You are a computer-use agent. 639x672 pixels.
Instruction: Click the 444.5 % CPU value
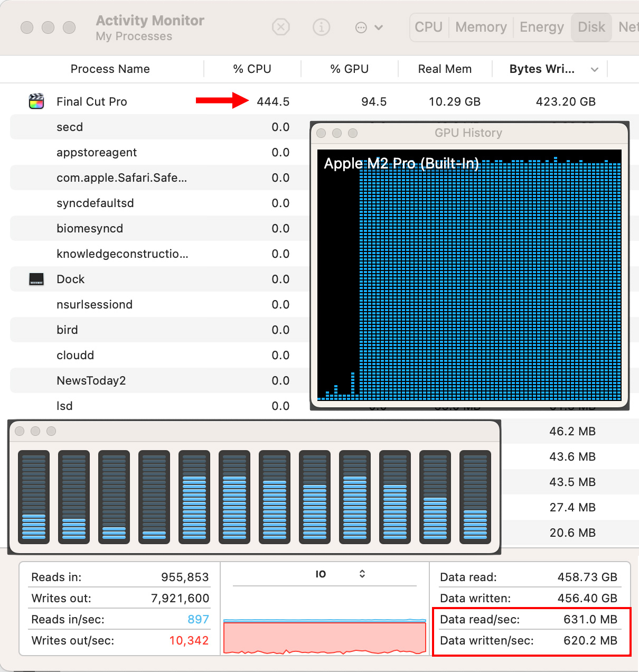273,101
